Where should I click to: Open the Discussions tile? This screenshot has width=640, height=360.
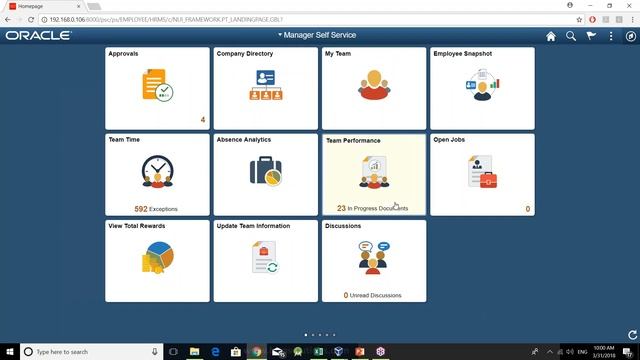(374, 261)
